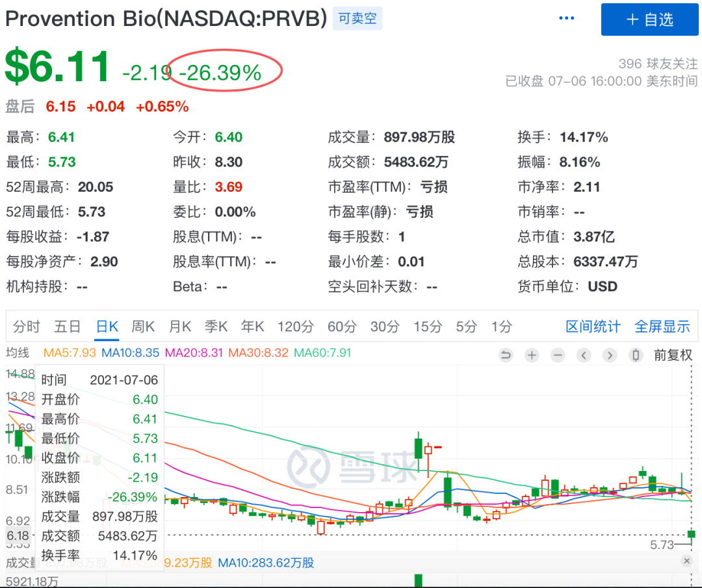The image size is (702, 588).
Task: Click the after-hours price 6.15
Action: pos(60,107)
